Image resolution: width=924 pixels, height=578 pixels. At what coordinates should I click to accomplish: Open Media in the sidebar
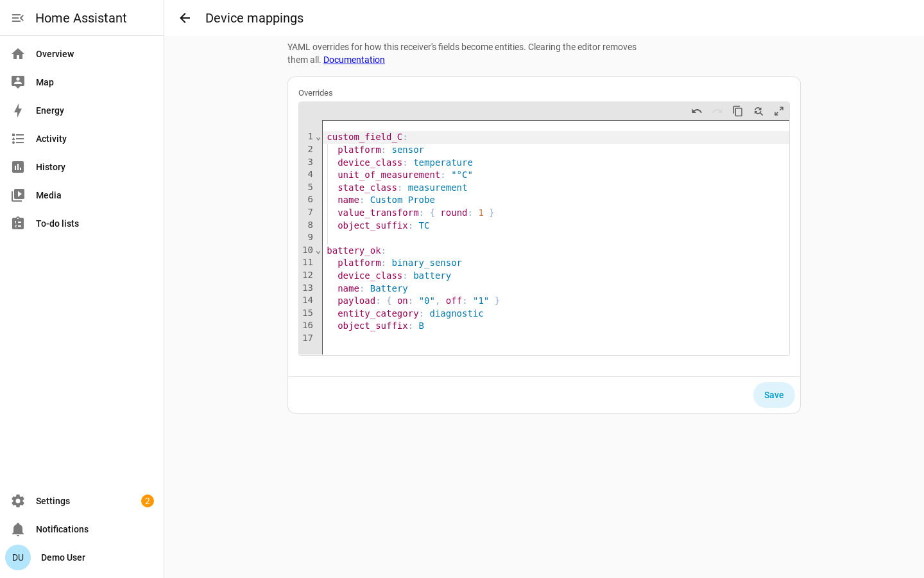tap(82, 195)
